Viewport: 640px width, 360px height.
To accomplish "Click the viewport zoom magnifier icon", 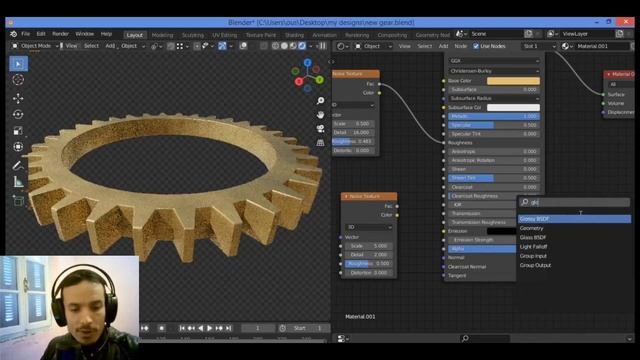I will [321, 100].
